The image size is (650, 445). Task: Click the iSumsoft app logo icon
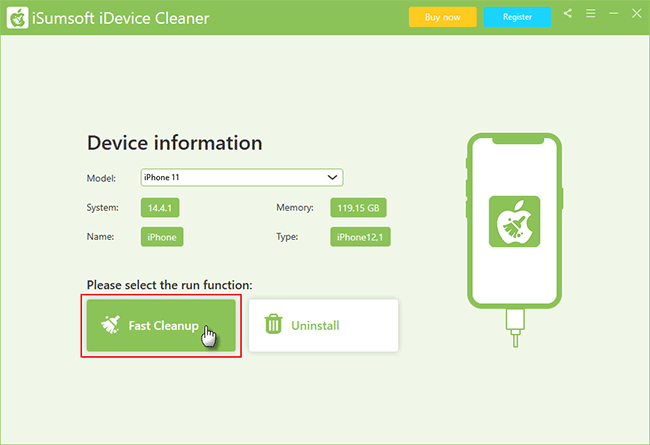(17, 18)
